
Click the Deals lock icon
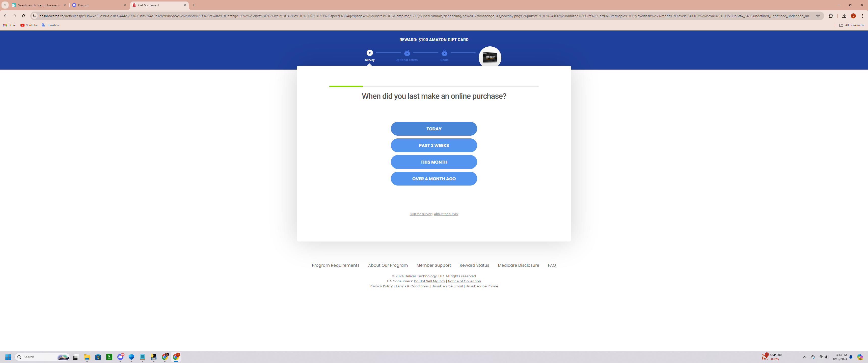click(x=444, y=53)
